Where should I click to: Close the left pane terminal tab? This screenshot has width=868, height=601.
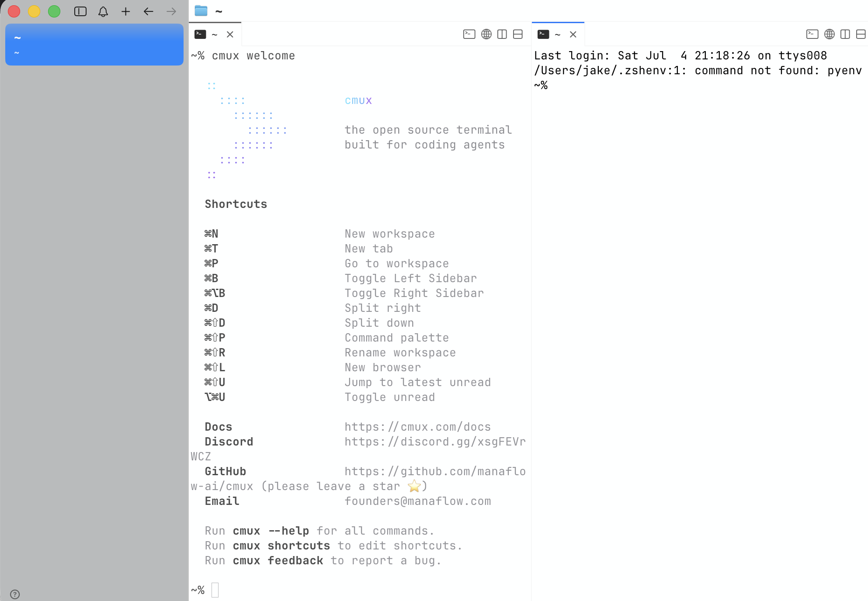click(230, 34)
